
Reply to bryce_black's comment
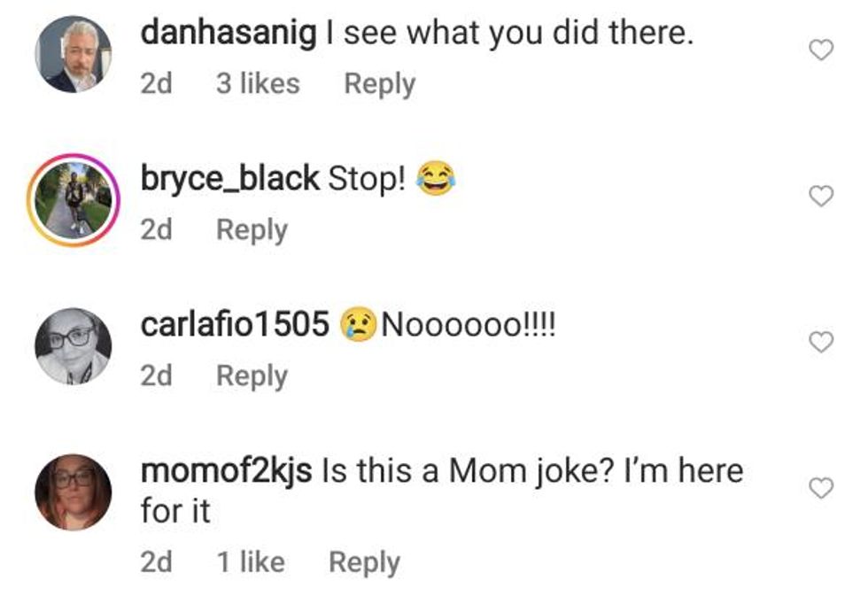252,230
